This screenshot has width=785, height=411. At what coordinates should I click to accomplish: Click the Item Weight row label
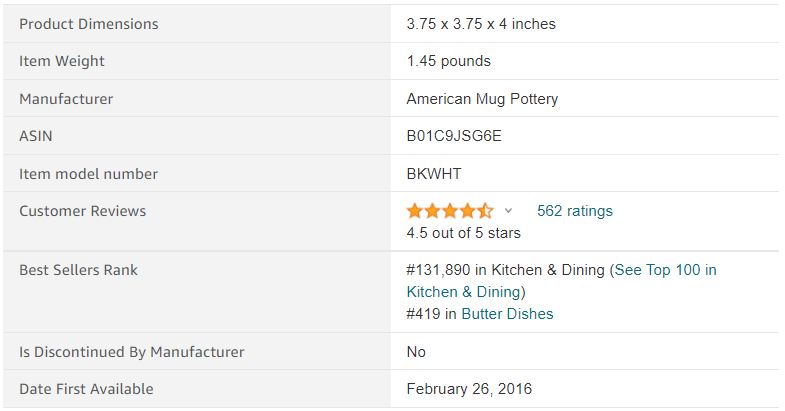point(62,61)
